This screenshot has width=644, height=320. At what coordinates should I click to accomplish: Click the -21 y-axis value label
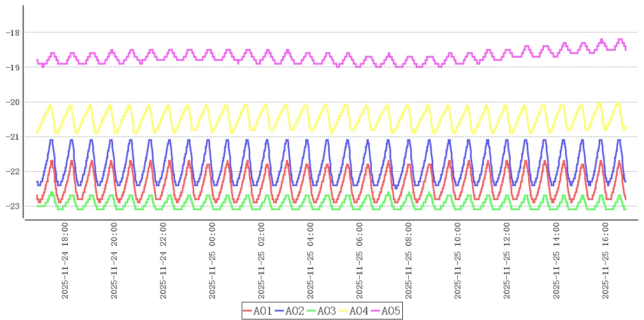tap(12, 137)
